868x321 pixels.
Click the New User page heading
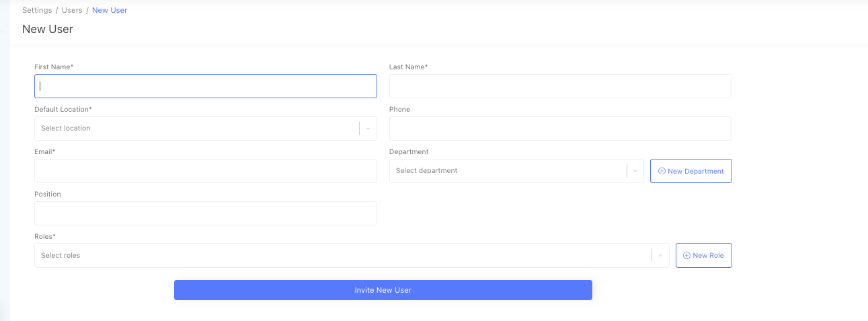[48, 29]
